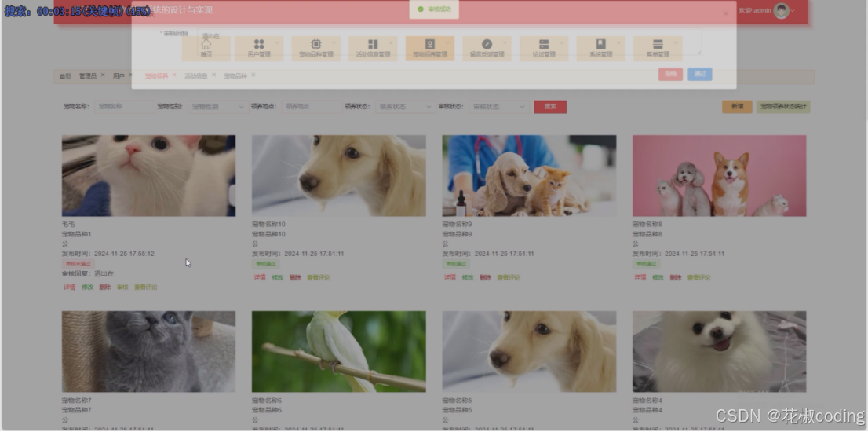
Task: Click the orange 新增 button
Action: (737, 106)
